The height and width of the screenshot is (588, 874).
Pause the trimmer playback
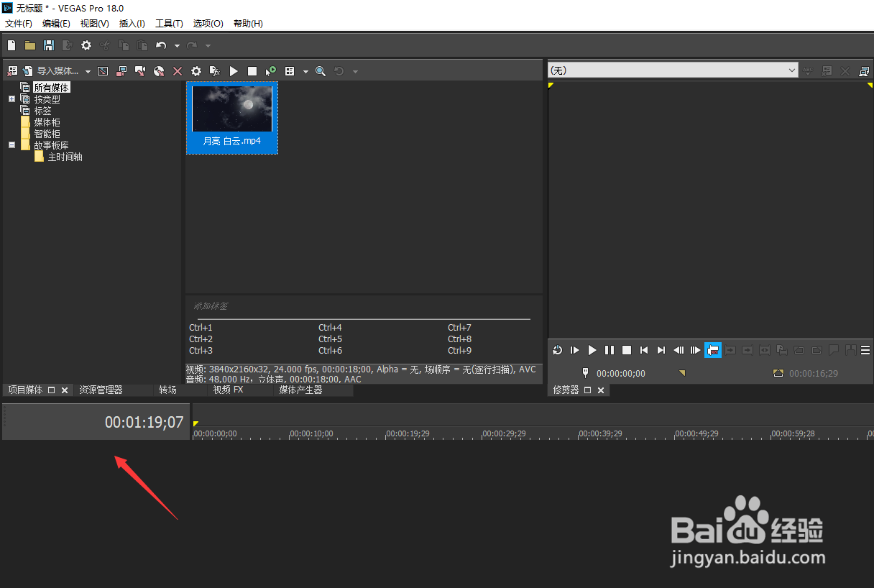click(x=609, y=350)
